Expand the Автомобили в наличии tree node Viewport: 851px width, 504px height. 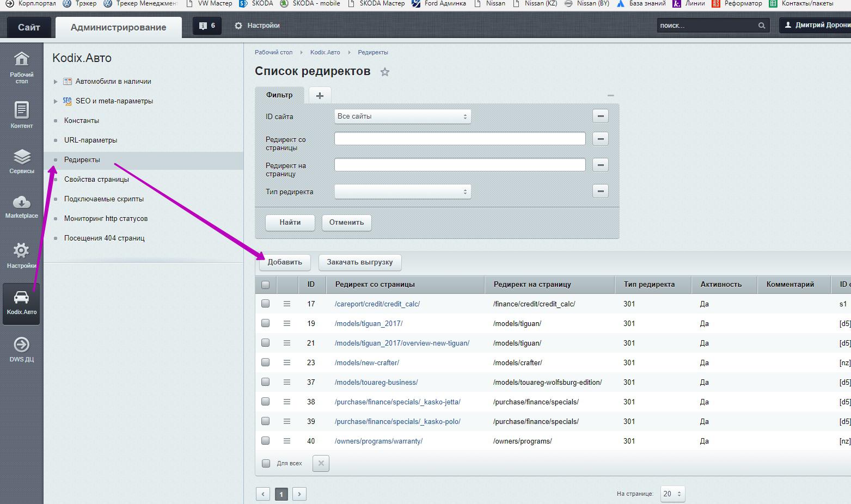click(x=56, y=82)
